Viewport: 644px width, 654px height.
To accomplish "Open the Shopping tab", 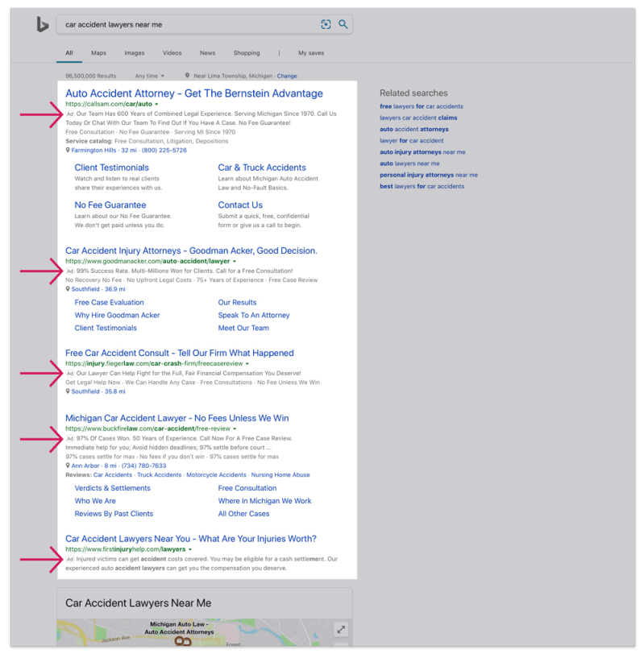I will [x=247, y=53].
